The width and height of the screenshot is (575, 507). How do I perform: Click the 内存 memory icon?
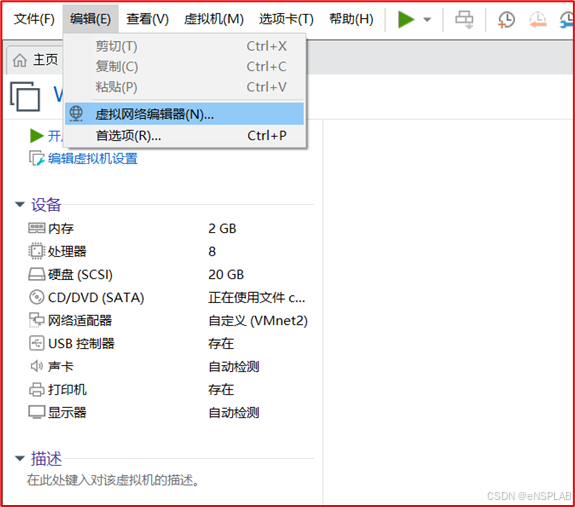pyautogui.click(x=37, y=228)
